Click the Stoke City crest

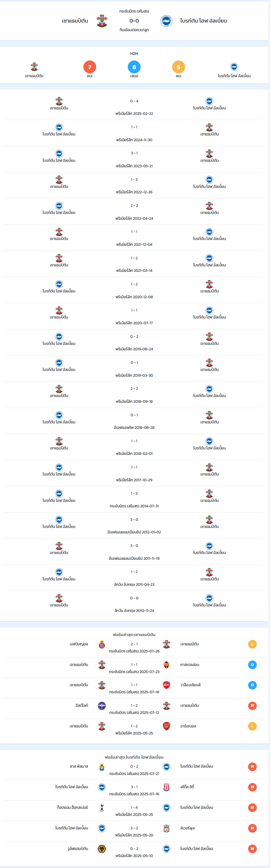click(166, 787)
